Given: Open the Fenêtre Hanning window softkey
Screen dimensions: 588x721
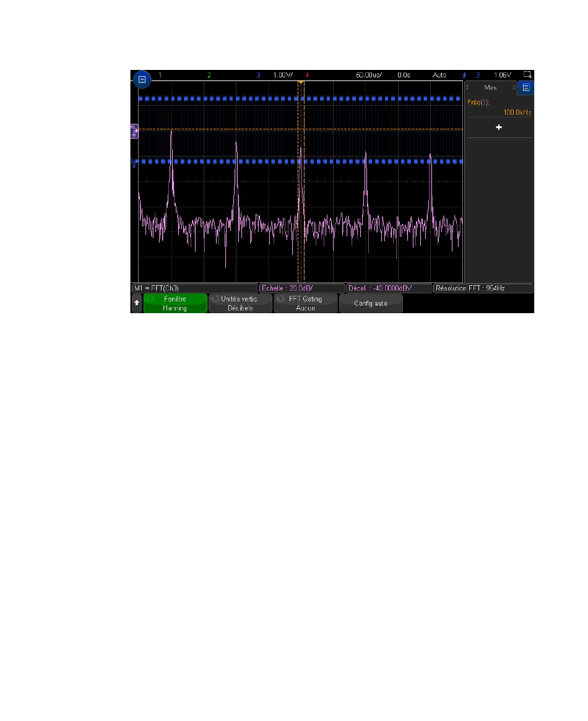Looking at the screenshot, I should click(175, 303).
